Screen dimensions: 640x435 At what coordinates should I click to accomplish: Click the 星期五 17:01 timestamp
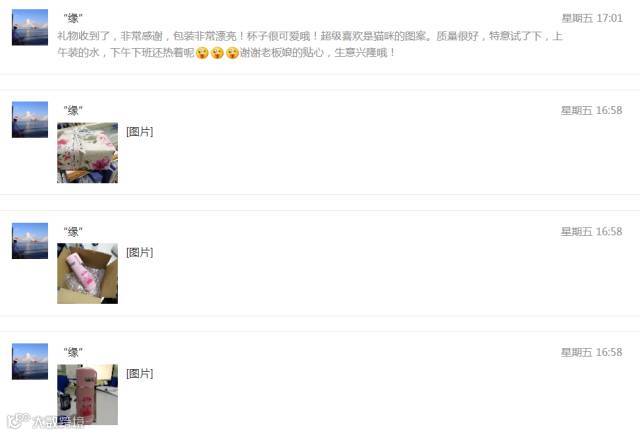tap(592, 18)
